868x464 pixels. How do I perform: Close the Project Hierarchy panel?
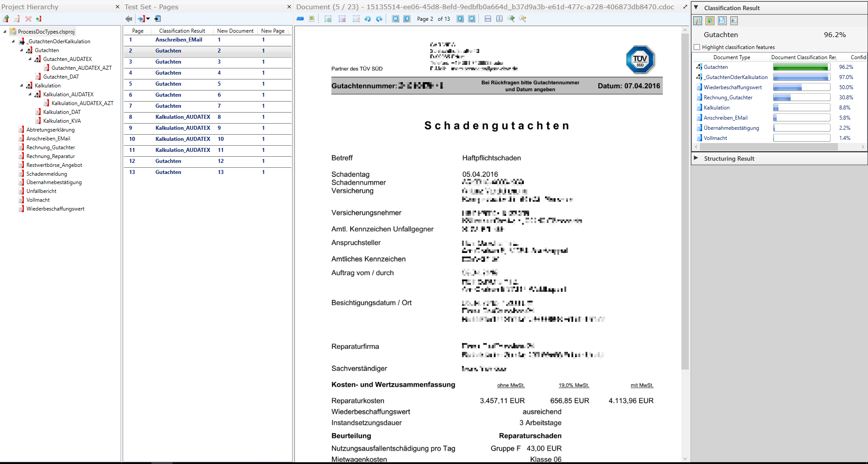point(117,7)
